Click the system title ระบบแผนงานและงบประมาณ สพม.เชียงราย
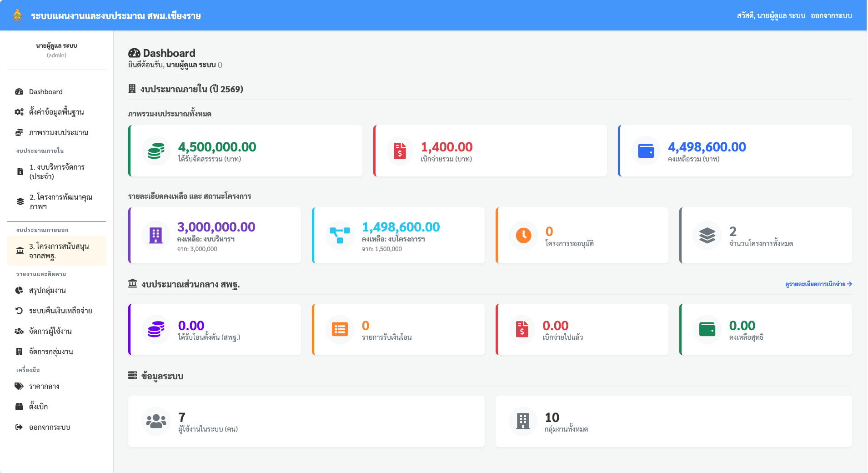 116,16
